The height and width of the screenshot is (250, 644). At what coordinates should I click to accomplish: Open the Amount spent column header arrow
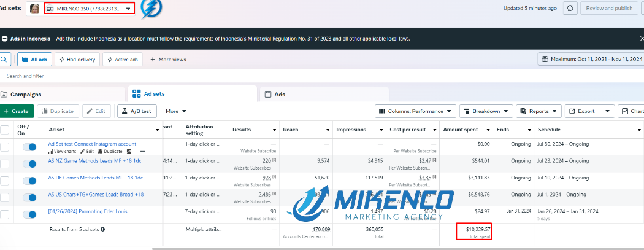coord(488,130)
